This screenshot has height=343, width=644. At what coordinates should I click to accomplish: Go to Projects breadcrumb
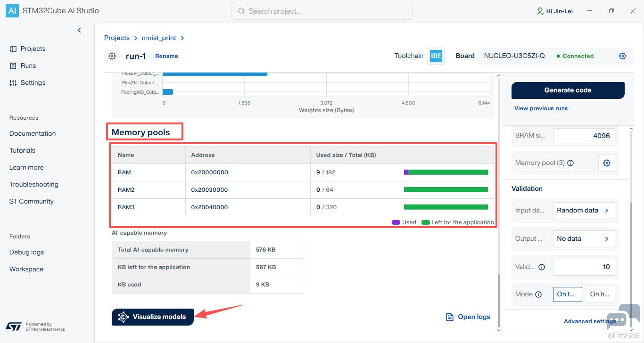click(117, 38)
